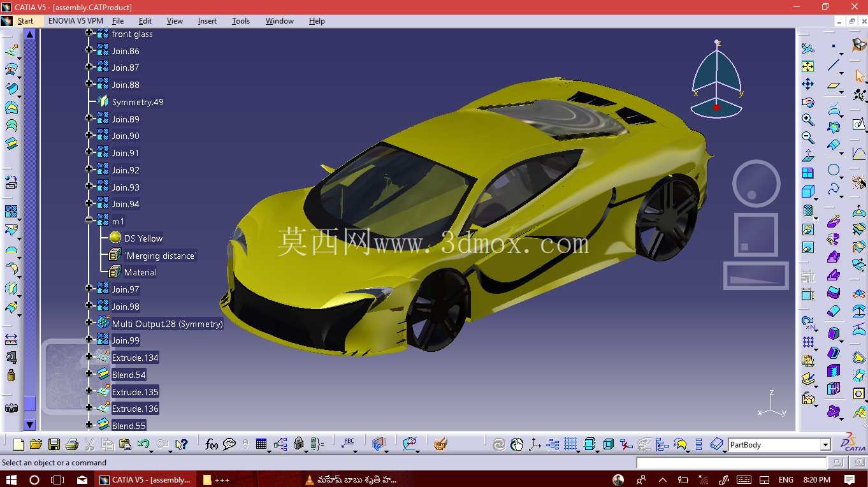Click the Fit All In icon
Screen dimensions: 868x487
[808, 66]
